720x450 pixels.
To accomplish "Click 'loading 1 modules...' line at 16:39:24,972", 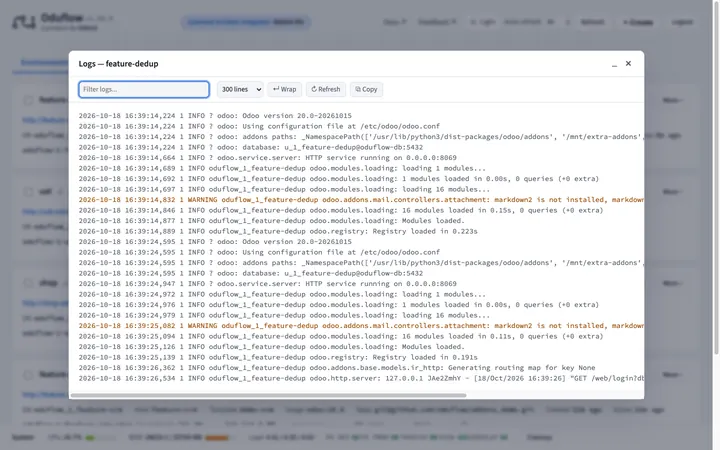I will pos(282,294).
